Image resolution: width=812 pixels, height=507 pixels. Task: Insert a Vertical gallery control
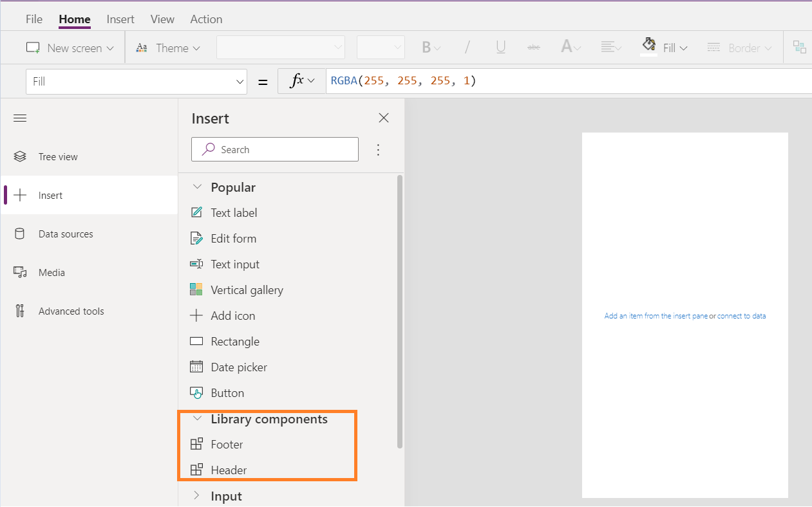click(x=247, y=290)
